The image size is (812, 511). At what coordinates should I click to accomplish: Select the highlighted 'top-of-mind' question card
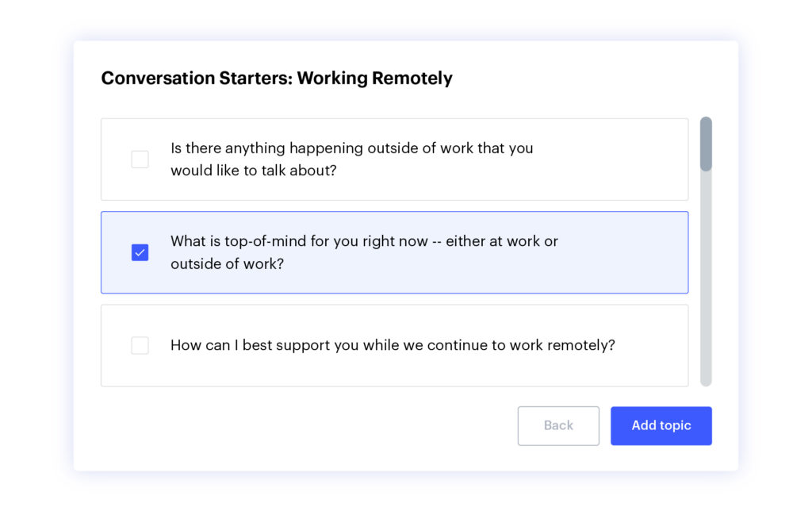(x=395, y=252)
